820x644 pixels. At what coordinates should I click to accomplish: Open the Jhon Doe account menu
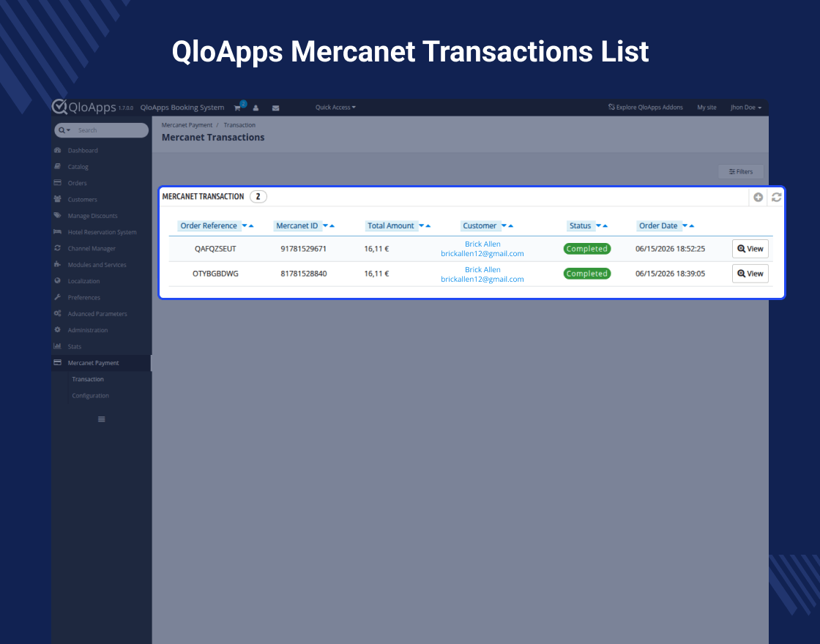746,107
